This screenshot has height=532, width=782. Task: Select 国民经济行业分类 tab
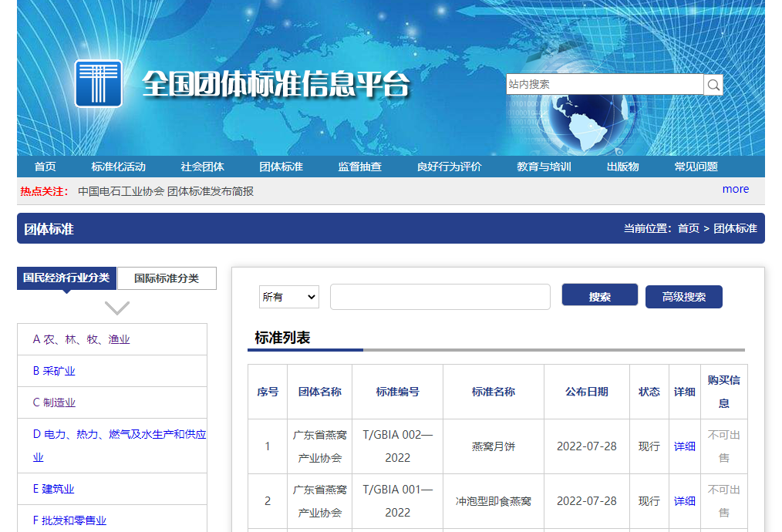tap(66, 278)
